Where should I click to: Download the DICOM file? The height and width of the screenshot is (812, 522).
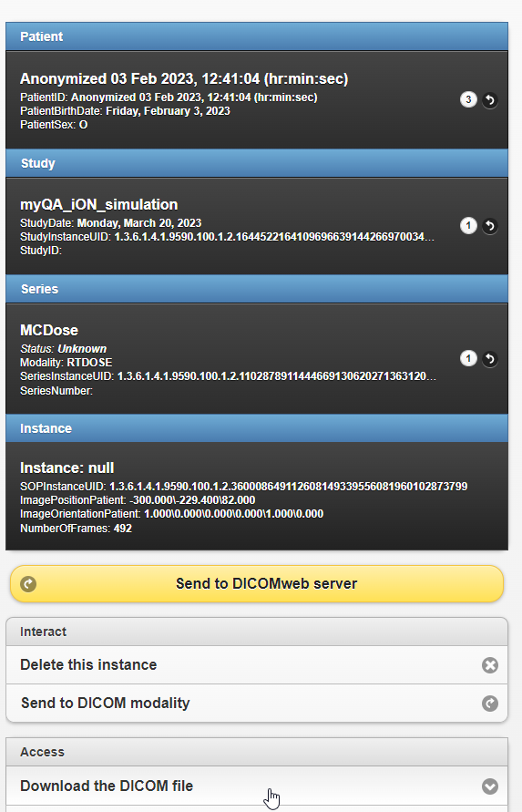pyautogui.click(x=257, y=786)
